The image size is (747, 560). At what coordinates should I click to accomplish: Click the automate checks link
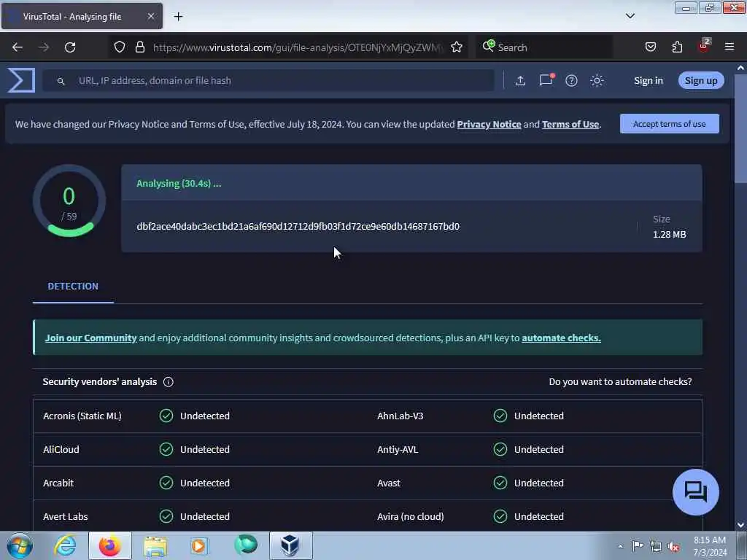(x=561, y=338)
